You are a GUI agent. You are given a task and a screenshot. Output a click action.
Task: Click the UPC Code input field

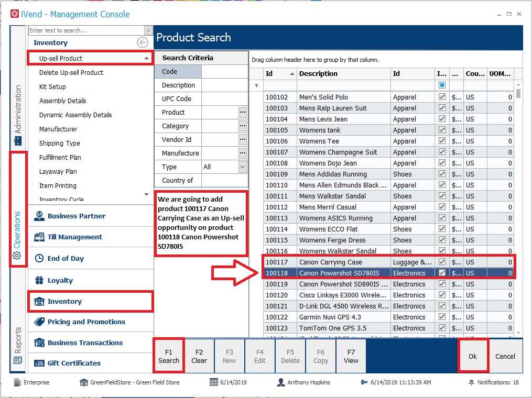click(x=225, y=98)
